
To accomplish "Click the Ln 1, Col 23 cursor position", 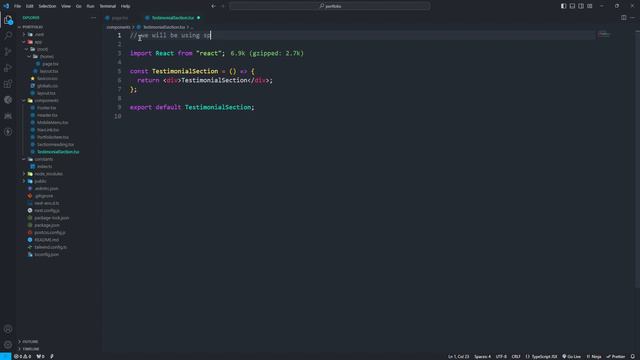I will [x=458, y=356].
